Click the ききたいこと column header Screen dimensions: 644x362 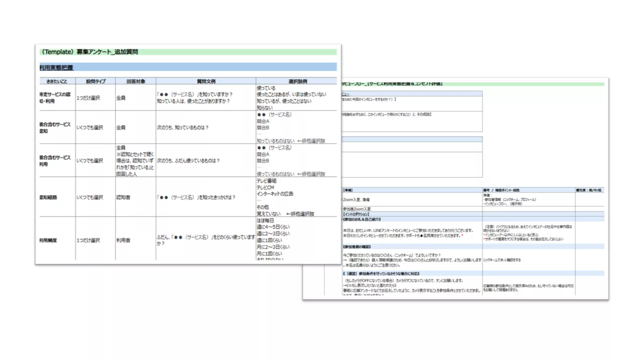coord(57,81)
